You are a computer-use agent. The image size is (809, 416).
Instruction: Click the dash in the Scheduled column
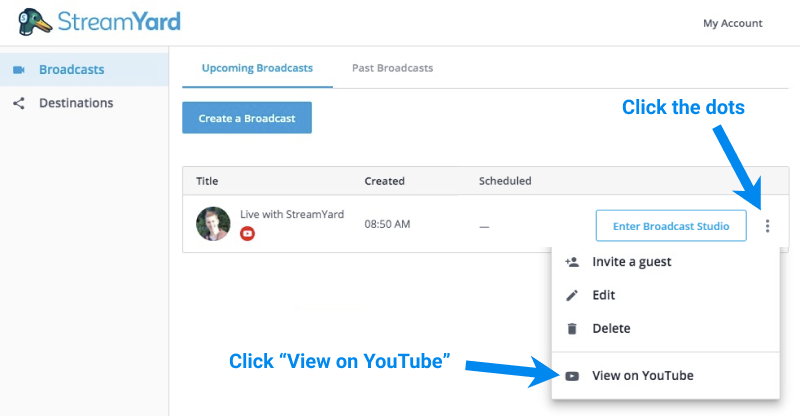pyautogui.click(x=483, y=227)
